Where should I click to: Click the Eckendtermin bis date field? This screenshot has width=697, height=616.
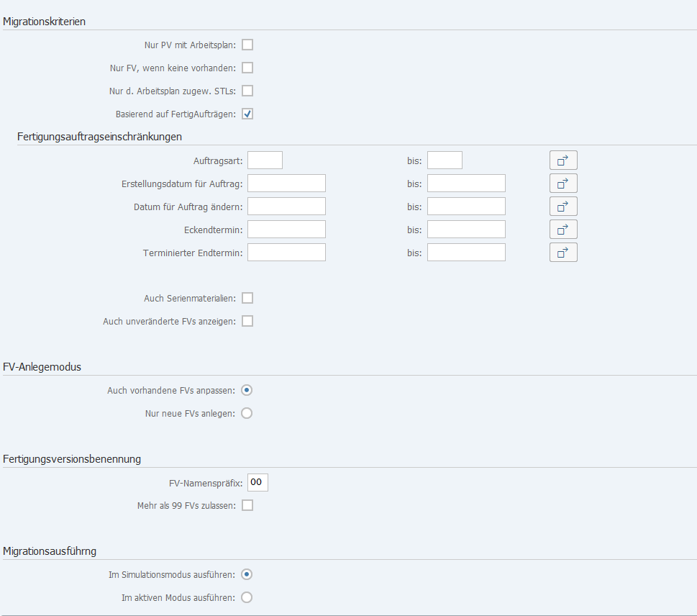point(466,230)
